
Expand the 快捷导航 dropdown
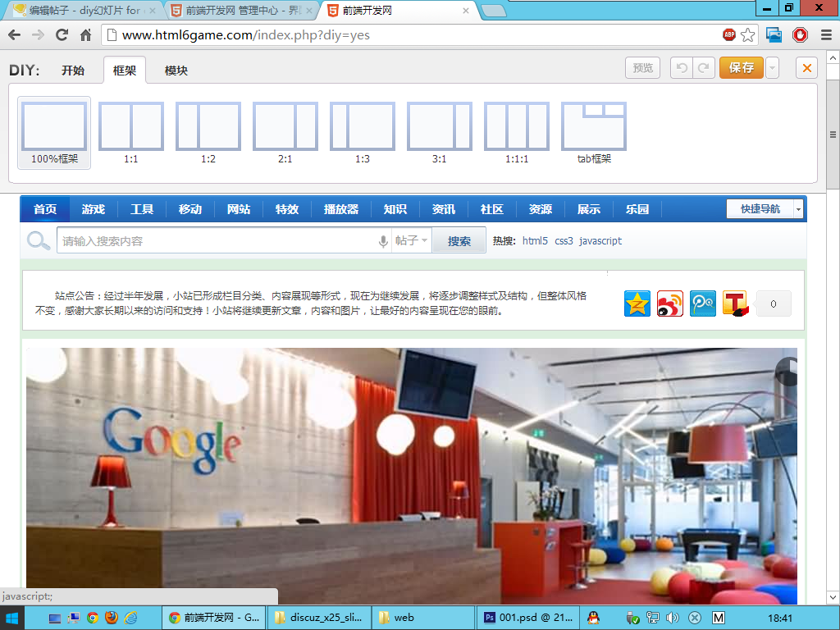coord(798,209)
